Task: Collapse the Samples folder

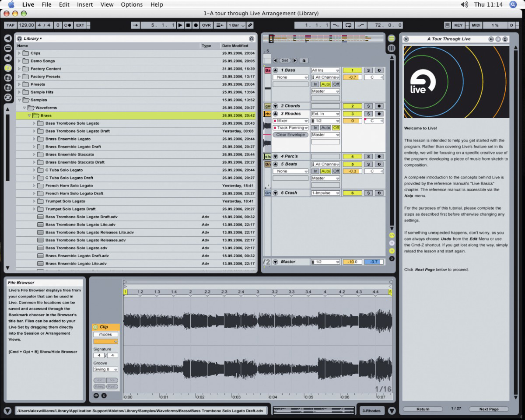Action: pos(19,100)
